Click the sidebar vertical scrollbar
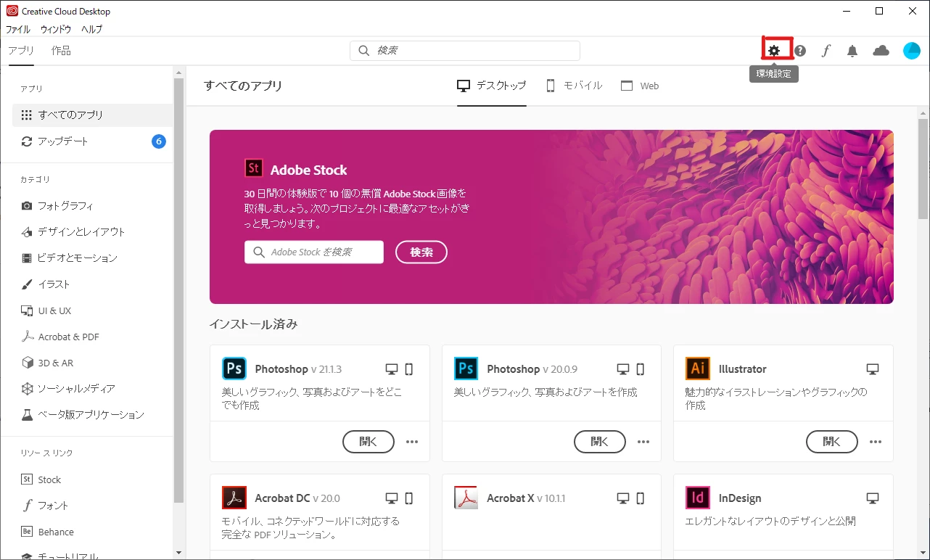 click(179, 290)
